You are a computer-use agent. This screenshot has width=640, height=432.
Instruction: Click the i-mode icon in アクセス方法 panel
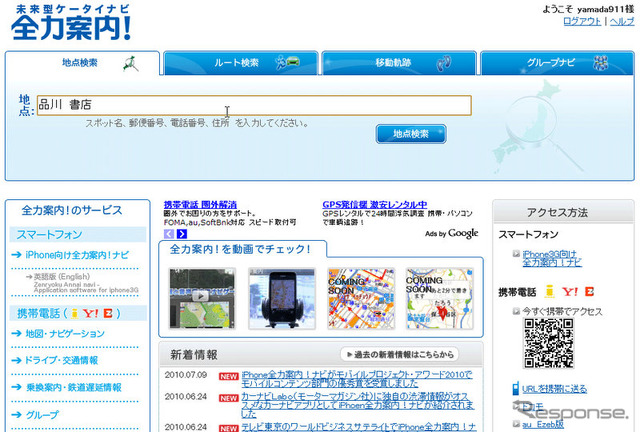550,292
